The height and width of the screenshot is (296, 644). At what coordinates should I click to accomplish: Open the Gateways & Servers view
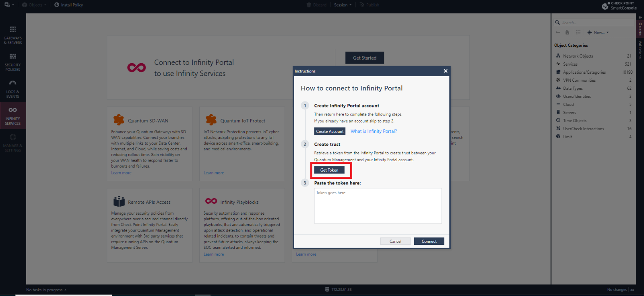pos(13,35)
